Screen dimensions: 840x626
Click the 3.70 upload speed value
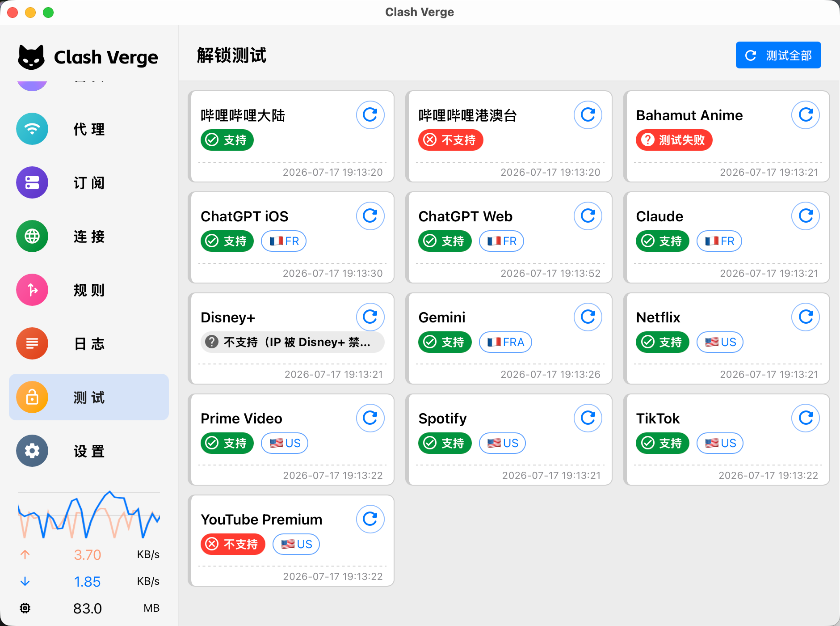pos(88,555)
